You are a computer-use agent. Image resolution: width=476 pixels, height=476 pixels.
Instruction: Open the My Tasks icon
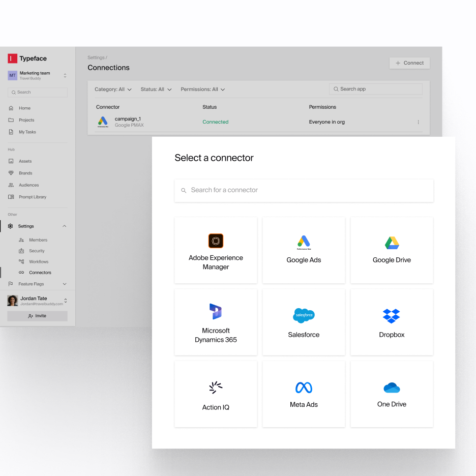click(11, 132)
